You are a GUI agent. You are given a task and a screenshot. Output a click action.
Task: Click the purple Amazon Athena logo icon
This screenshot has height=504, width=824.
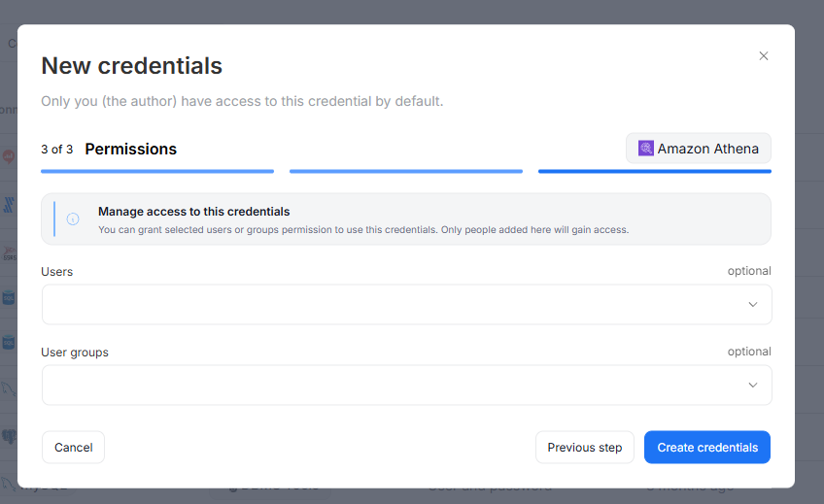pyautogui.click(x=646, y=149)
